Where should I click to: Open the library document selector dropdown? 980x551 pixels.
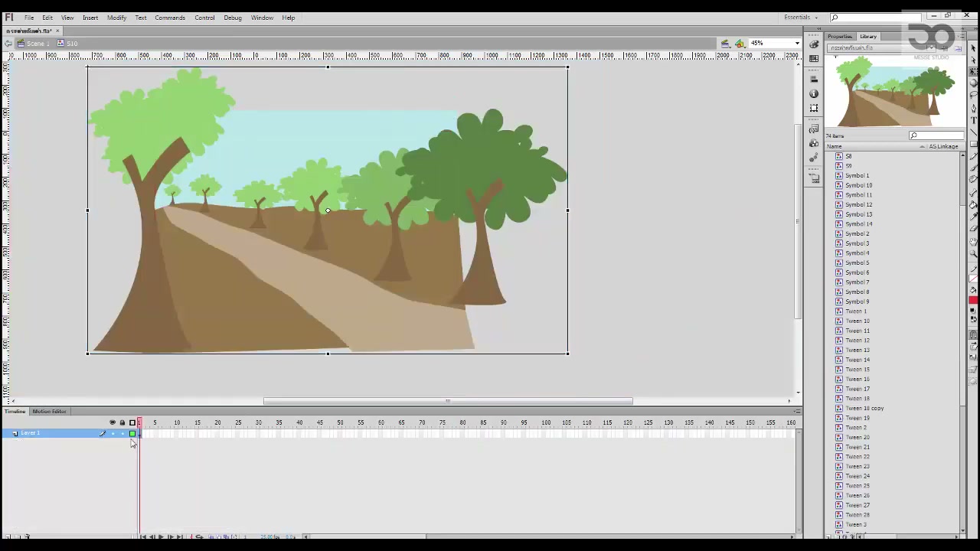tap(881, 48)
